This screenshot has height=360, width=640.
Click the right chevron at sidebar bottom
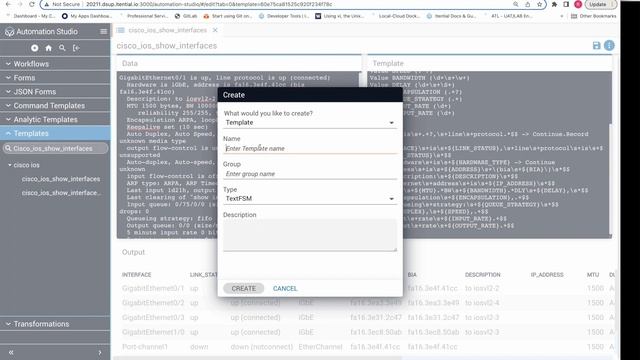[x=100, y=352]
